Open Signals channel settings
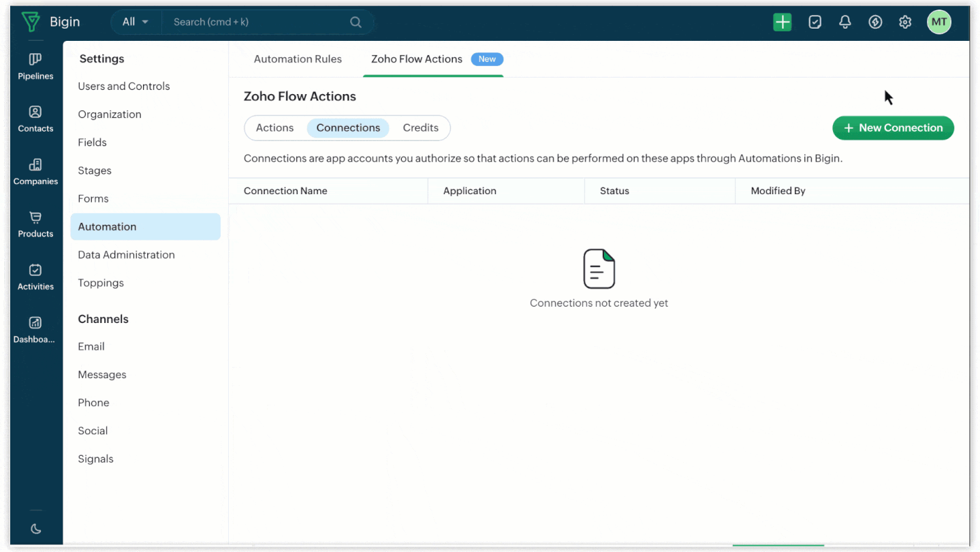Screen dimensions: 980x552 (95, 459)
